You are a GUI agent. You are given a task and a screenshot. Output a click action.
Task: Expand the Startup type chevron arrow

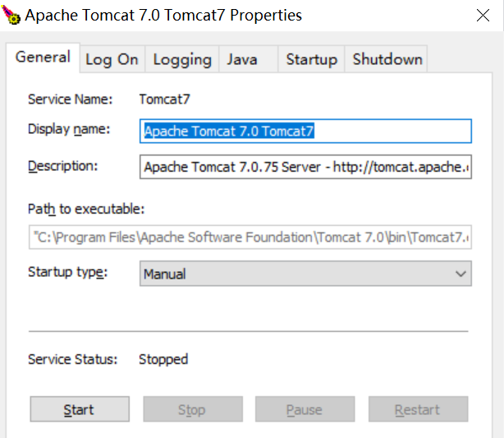point(460,274)
